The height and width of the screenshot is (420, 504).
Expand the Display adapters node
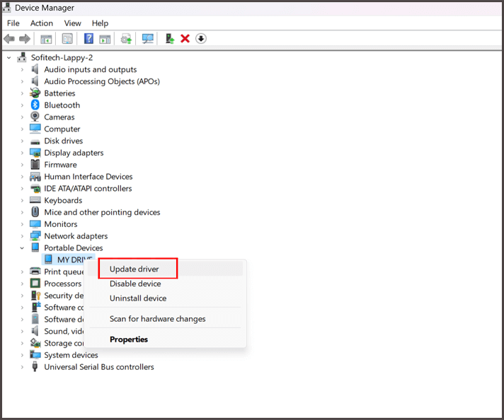[x=22, y=153]
